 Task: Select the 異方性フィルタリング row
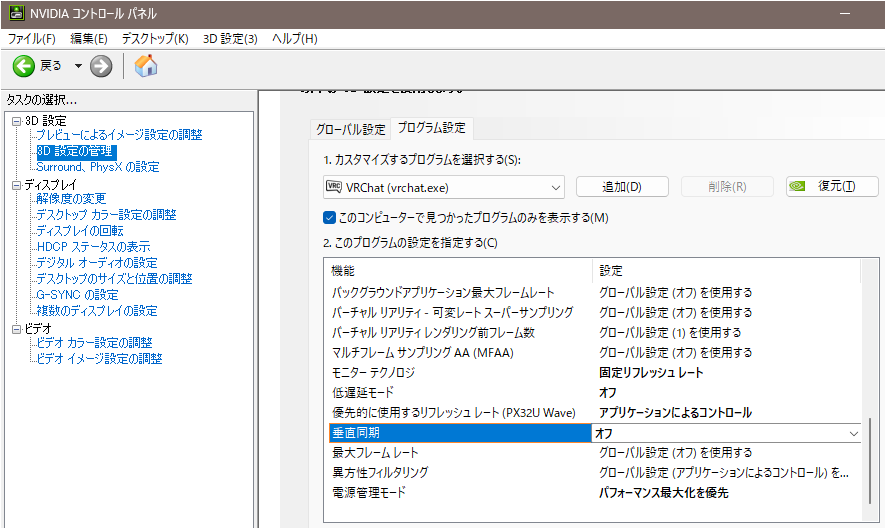(x=595, y=472)
